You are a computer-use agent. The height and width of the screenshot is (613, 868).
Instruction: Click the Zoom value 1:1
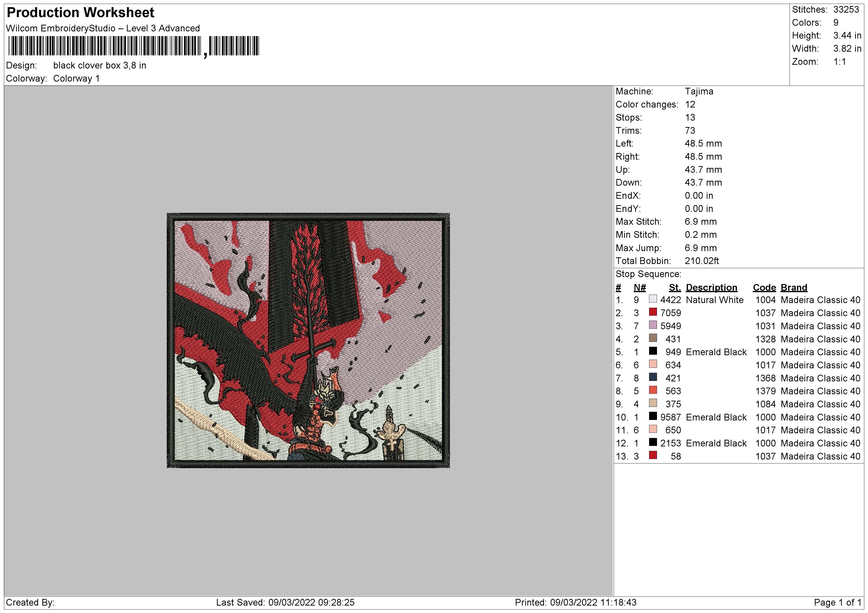click(x=840, y=62)
